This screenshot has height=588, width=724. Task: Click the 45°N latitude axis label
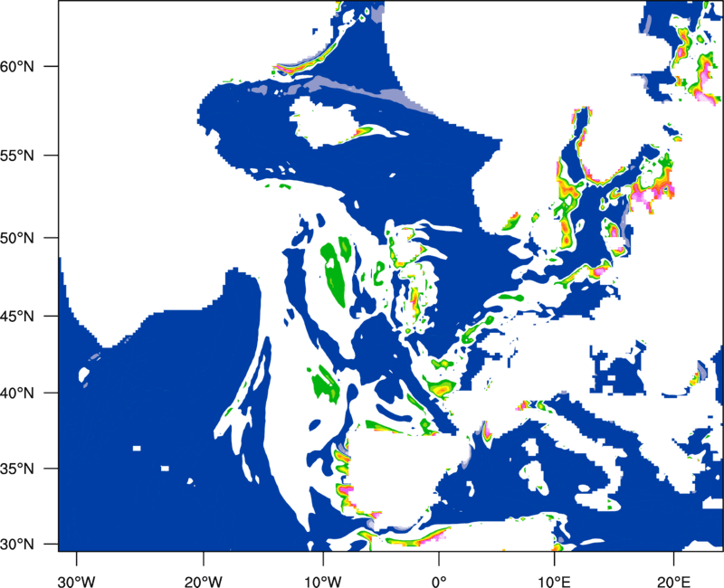coord(28,317)
